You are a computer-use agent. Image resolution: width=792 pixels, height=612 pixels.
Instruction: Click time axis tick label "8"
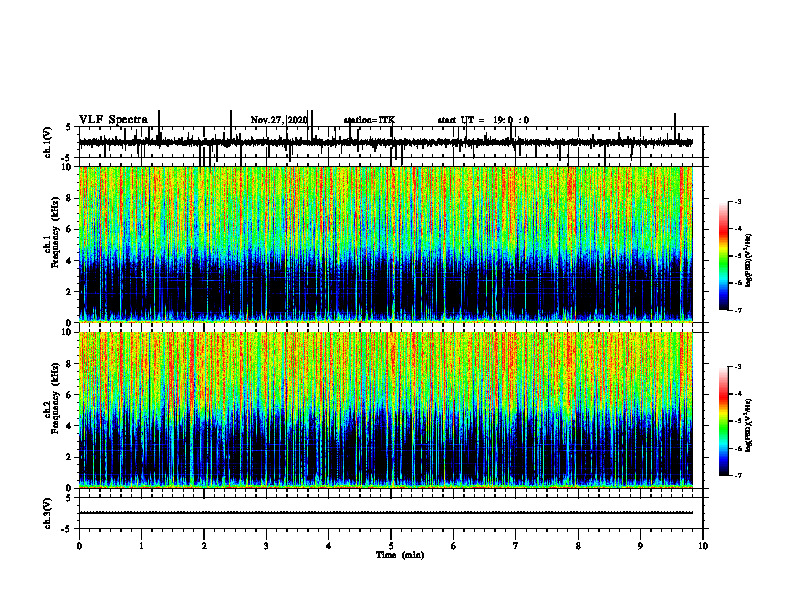(x=578, y=546)
